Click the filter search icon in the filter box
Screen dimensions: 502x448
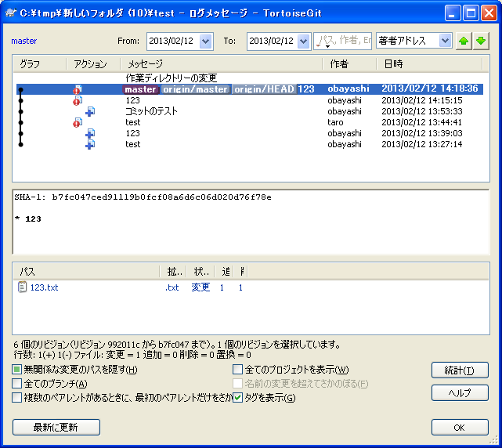coord(320,41)
